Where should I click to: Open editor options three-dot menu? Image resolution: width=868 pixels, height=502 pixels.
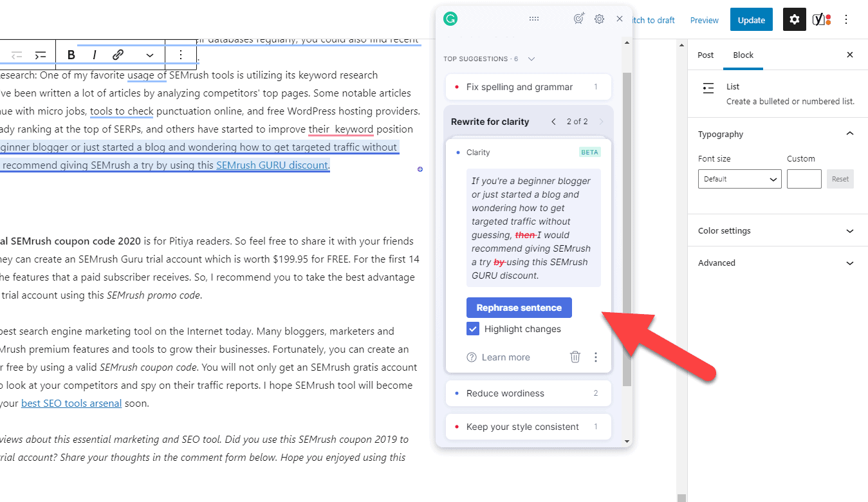click(846, 20)
